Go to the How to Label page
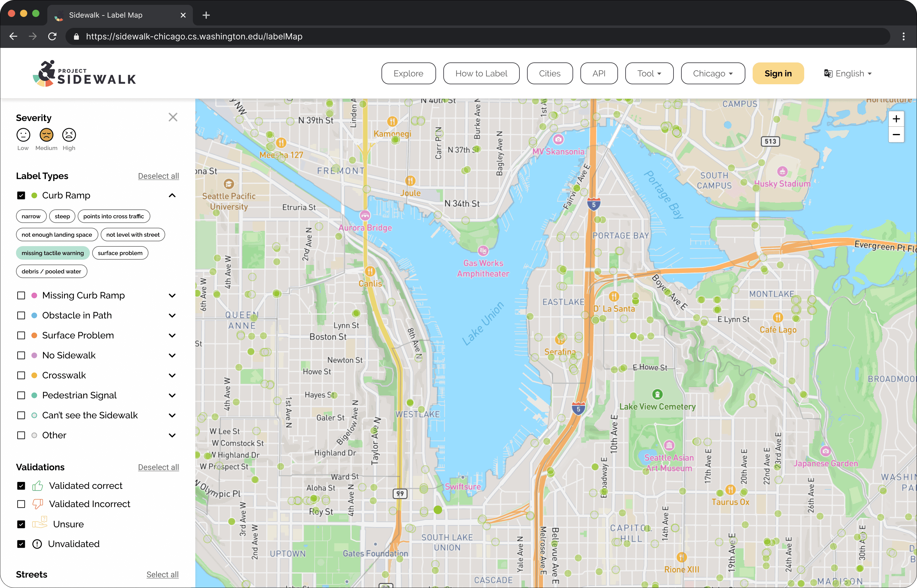This screenshot has height=588, width=917. point(481,73)
